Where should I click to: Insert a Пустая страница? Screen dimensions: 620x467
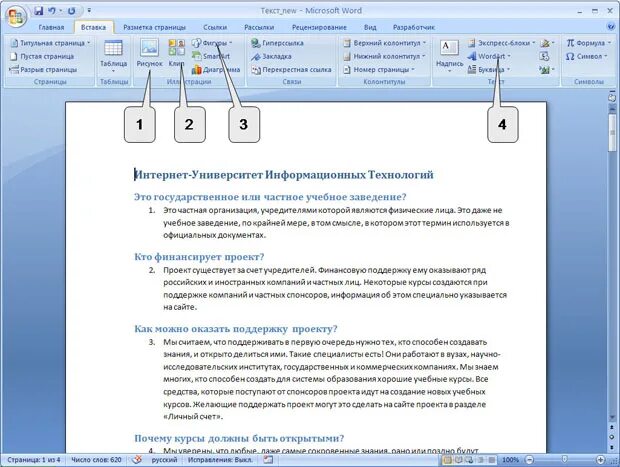[x=42, y=56]
